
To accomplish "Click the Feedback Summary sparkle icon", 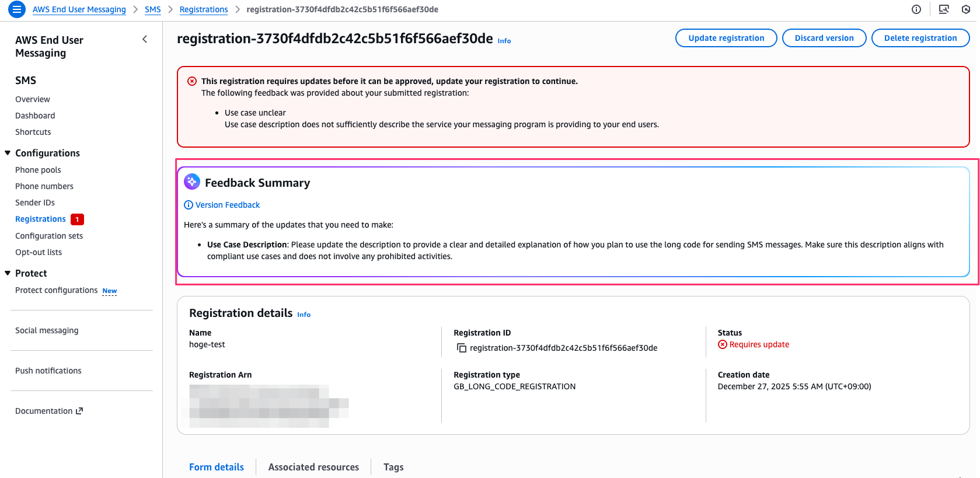I will (x=192, y=182).
